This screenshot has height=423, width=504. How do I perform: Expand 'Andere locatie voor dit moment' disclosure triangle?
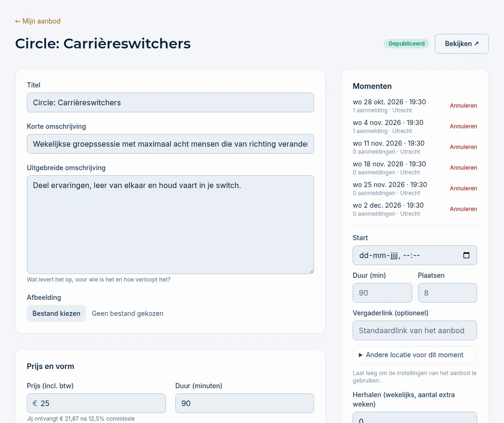[360, 355]
